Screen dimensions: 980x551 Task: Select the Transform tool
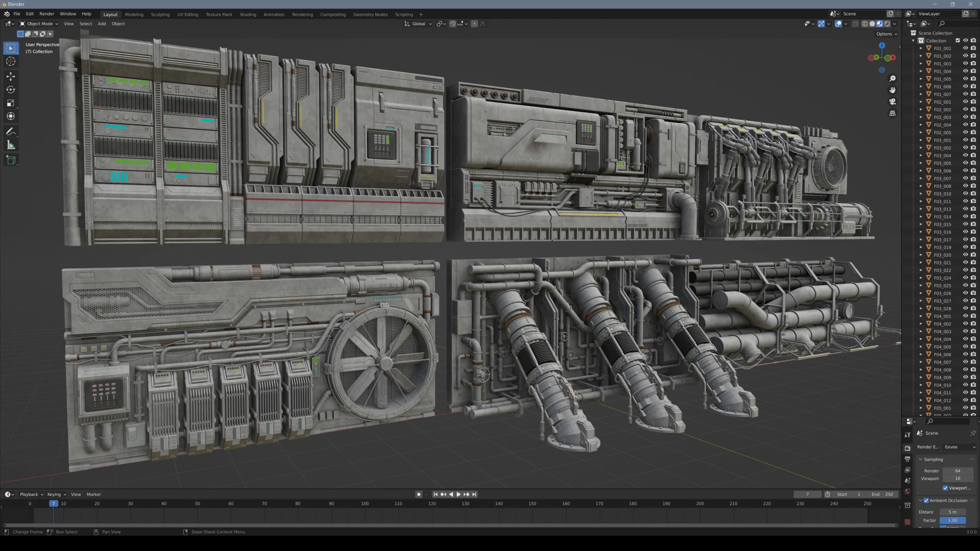tap(11, 116)
